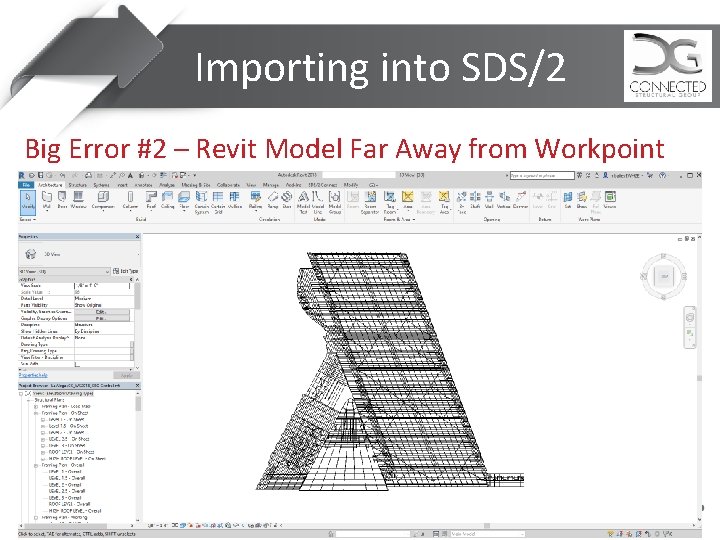Close the Project Browser panel

(137, 386)
